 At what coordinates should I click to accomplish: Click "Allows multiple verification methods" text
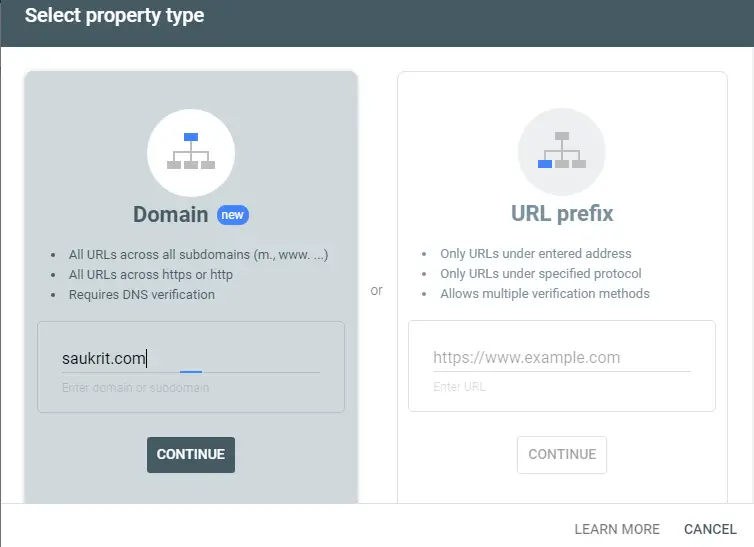[x=545, y=294]
